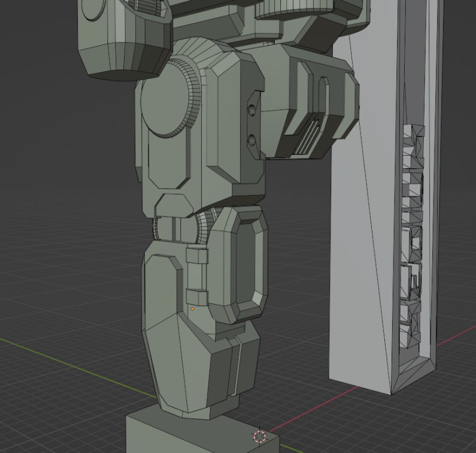
Task: Select the upper small rectangular clip on the leg
Action: pos(197,256)
